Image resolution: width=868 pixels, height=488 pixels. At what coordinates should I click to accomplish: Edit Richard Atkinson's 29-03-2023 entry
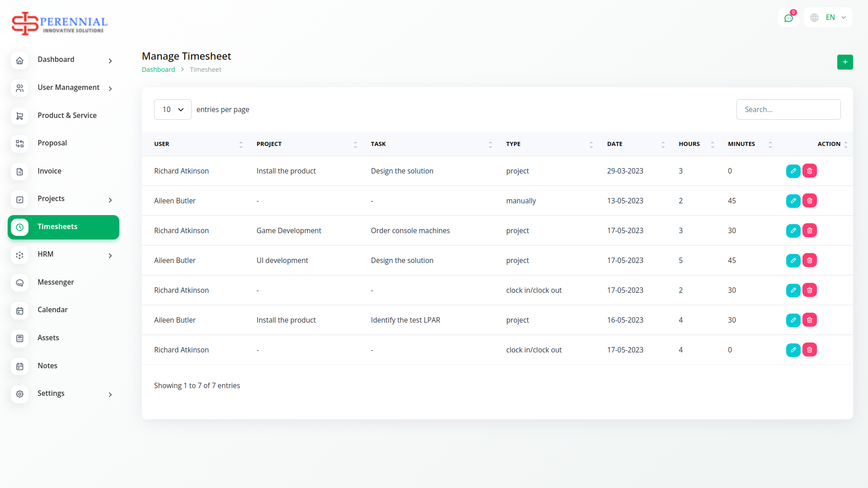793,171
